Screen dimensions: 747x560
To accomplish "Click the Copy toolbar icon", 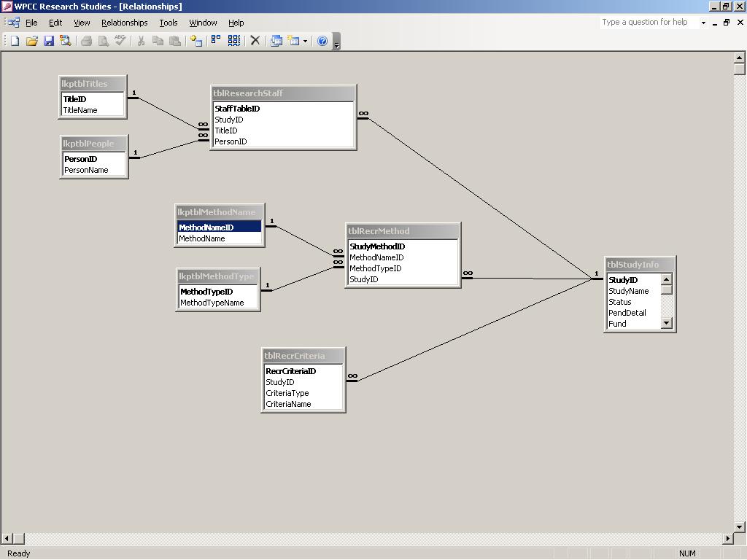I will tap(158, 41).
